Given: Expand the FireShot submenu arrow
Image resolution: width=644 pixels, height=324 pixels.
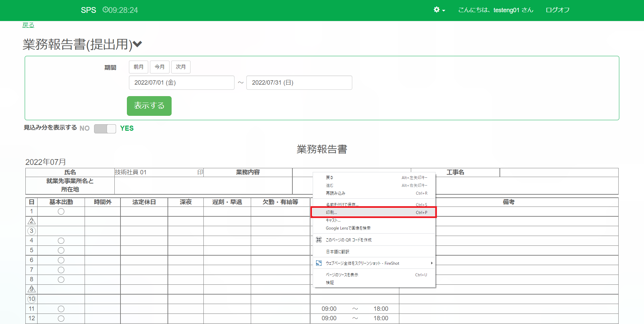Looking at the screenshot, I should coord(431,263).
